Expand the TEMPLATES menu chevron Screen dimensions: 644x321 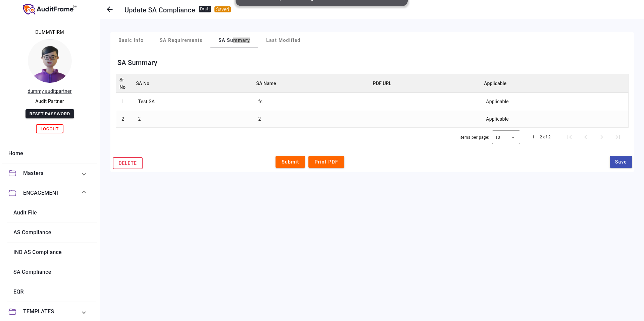coord(84,312)
